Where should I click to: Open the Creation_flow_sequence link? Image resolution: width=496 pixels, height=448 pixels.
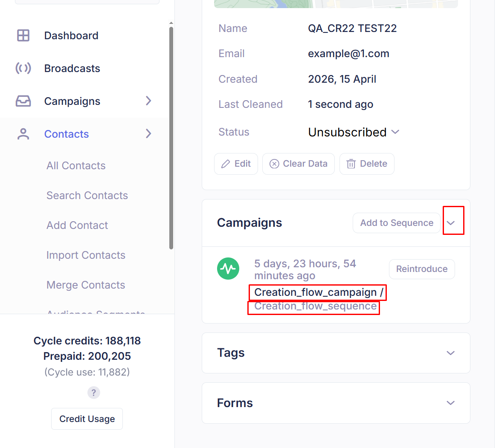[315, 306]
